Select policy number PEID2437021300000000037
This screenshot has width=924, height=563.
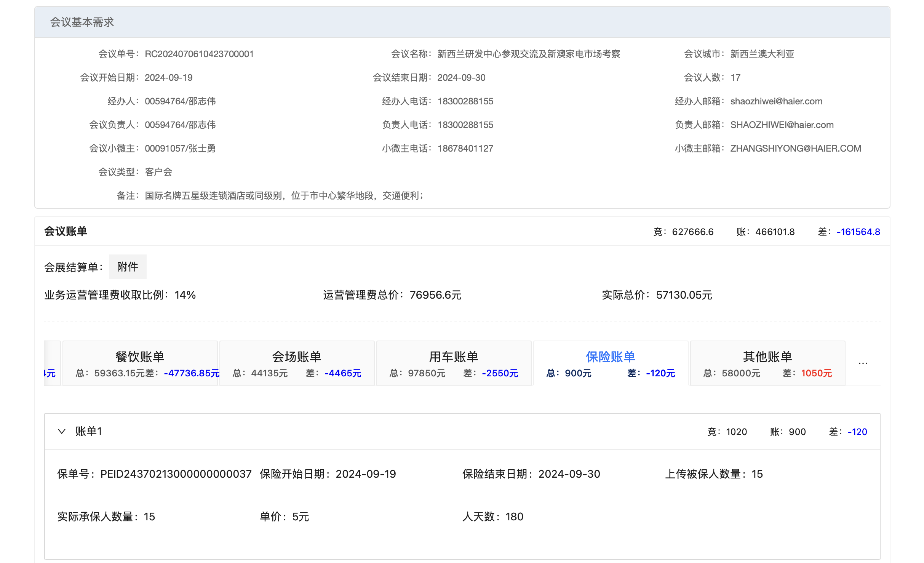pyautogui.click(x=176, y=474)
